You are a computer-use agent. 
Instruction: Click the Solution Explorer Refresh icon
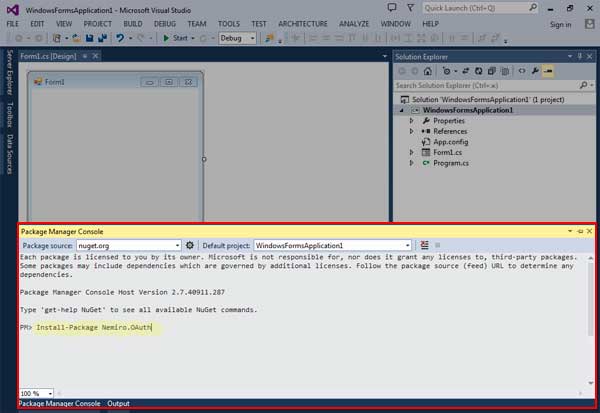479,71
